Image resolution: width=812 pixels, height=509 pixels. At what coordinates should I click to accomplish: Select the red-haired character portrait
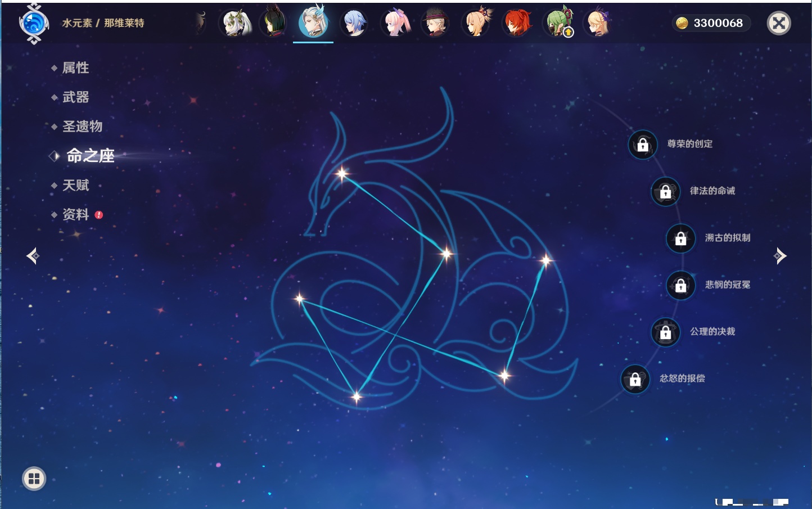tap(517, 24)
